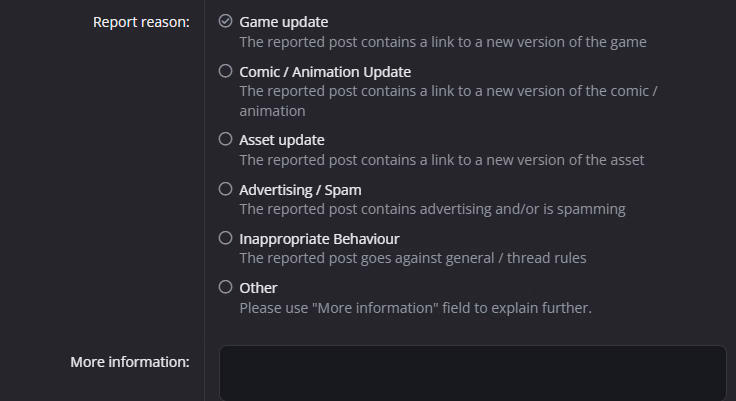
Task: Click the description mentioning advertising and spamming
Action: 432,209
